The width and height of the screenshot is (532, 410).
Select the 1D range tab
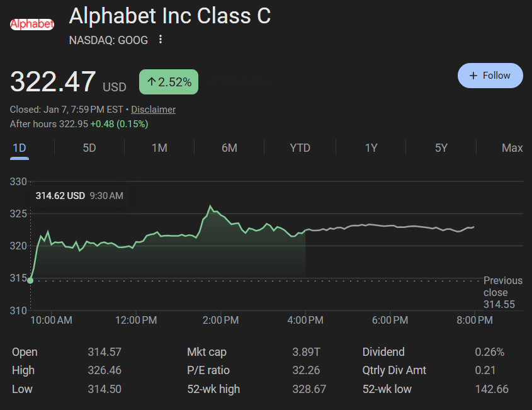[20, 148]
